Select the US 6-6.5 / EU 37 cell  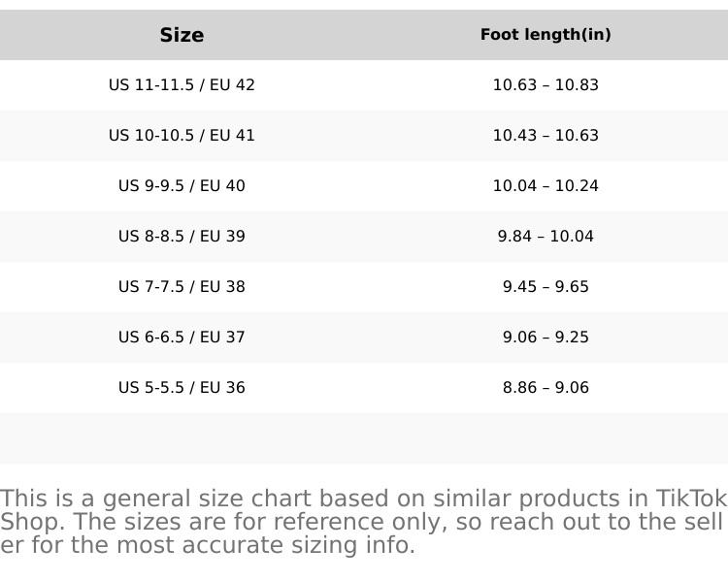click(x=182, y=338)
